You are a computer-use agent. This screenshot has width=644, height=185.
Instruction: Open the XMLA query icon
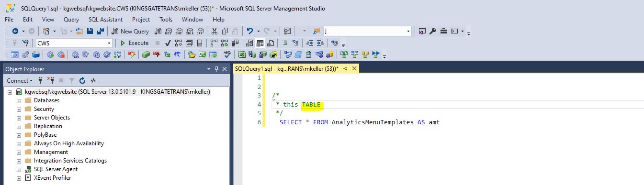189,31
